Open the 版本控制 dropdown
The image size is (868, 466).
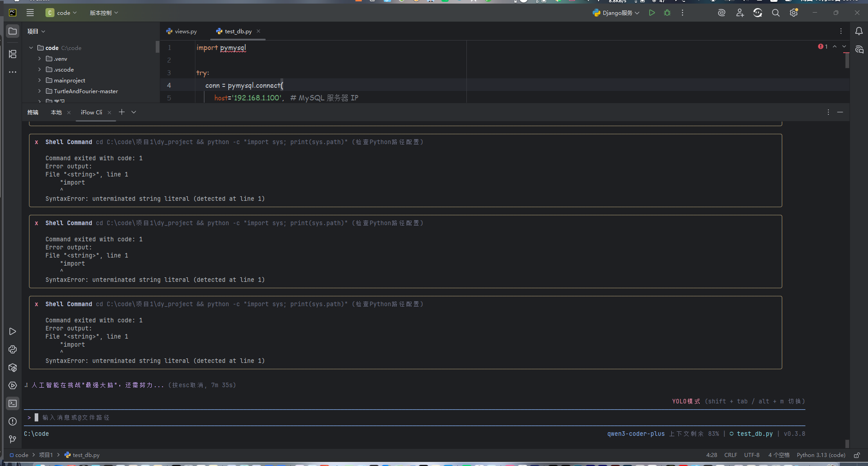point(104,13)
